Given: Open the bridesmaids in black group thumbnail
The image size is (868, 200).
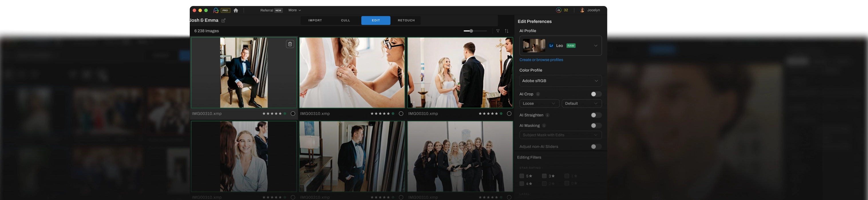Looking at the screenshot, I should pos(460,157).
